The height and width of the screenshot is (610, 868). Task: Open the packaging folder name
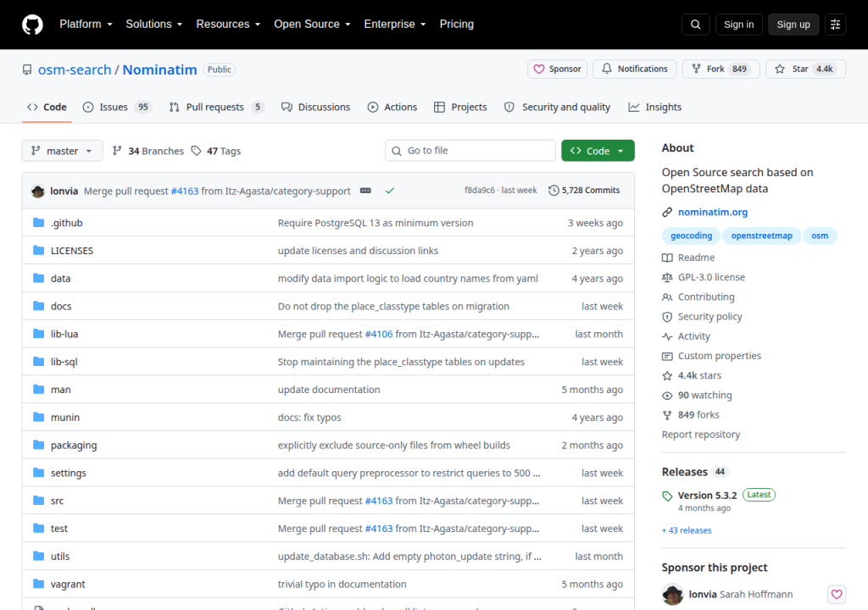(x=74, y=445)
